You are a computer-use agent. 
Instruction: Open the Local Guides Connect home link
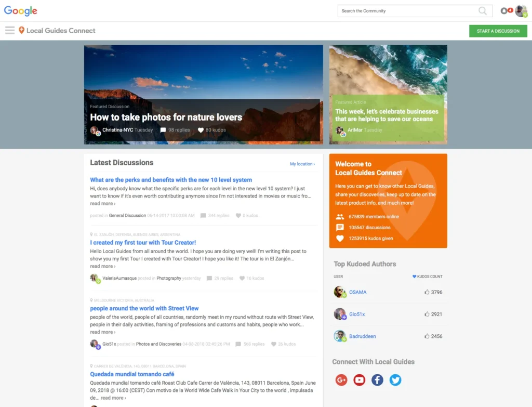tap(60, 31)
